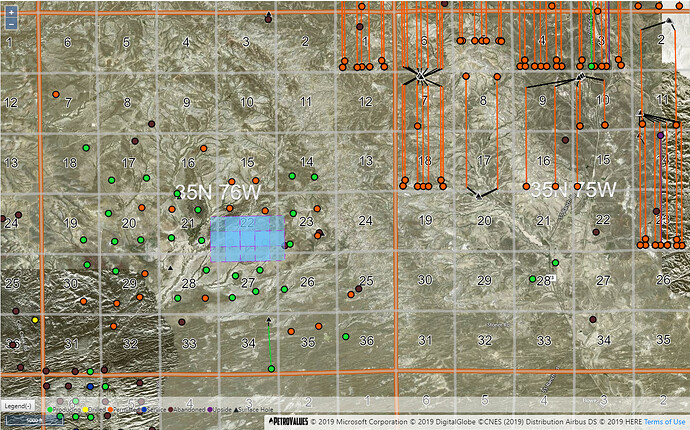The height and width of the screenshot is (430, 690).
Task: Select the orange permitted well in section 16 of 76W
Action: click(x=204, y=148)
